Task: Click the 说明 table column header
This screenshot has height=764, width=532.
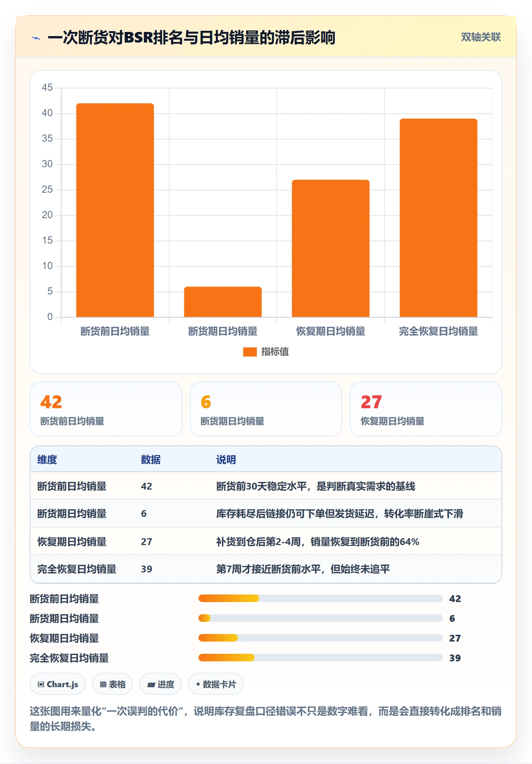Action: (x=226, y=460)
